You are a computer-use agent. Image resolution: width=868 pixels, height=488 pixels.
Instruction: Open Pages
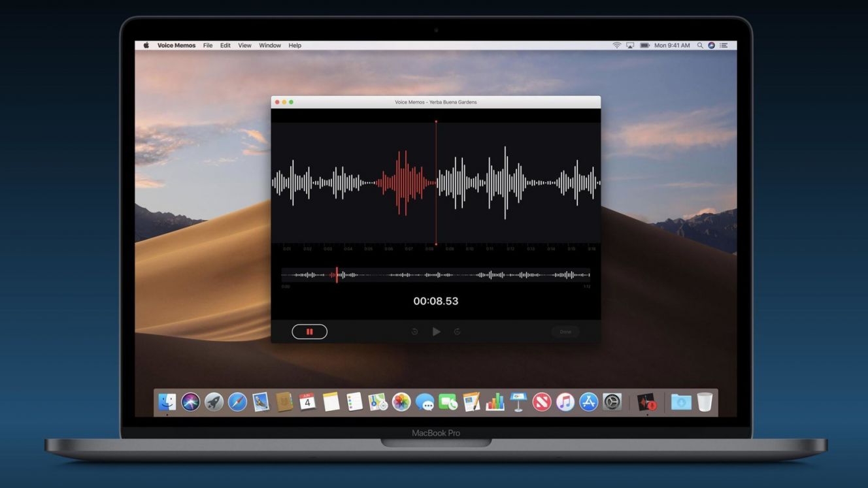click(x=471, y=402)
